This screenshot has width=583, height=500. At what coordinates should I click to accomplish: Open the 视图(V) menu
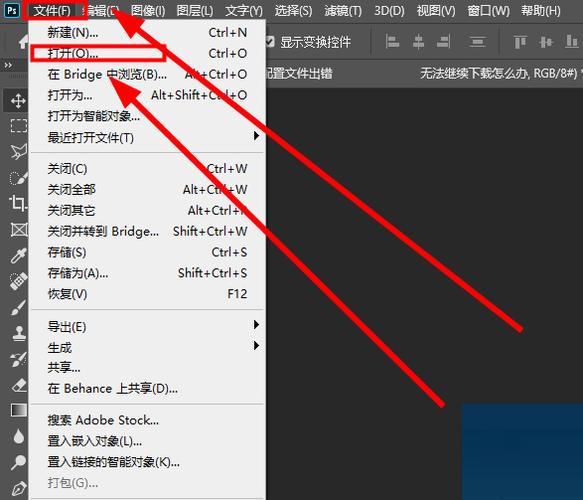(x=436, y=11)
